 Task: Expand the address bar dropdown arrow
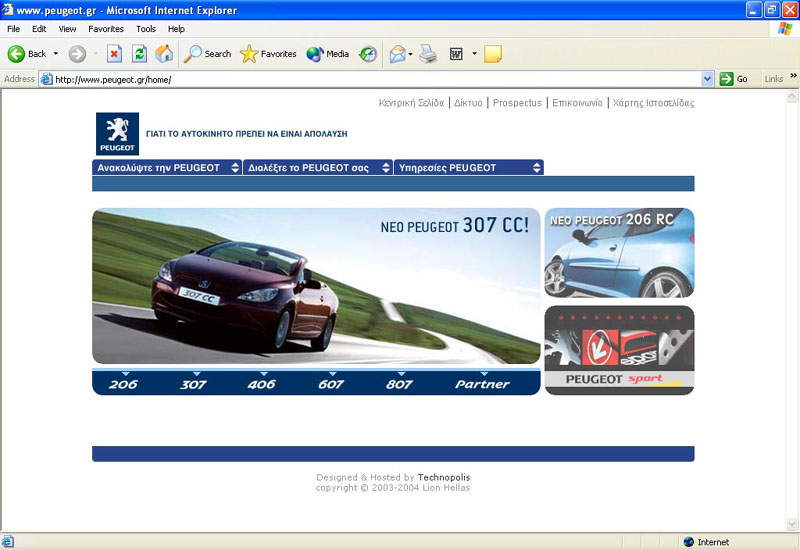point(707,79)
